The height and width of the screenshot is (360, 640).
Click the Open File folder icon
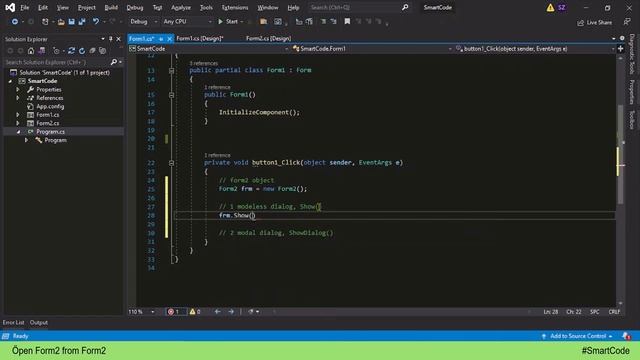[61, 22]
